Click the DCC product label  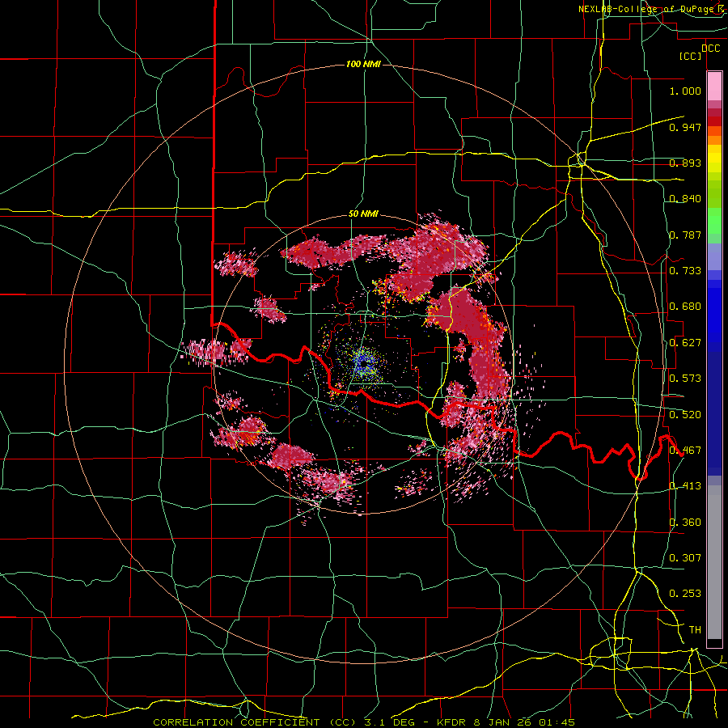tap(711, 49)
